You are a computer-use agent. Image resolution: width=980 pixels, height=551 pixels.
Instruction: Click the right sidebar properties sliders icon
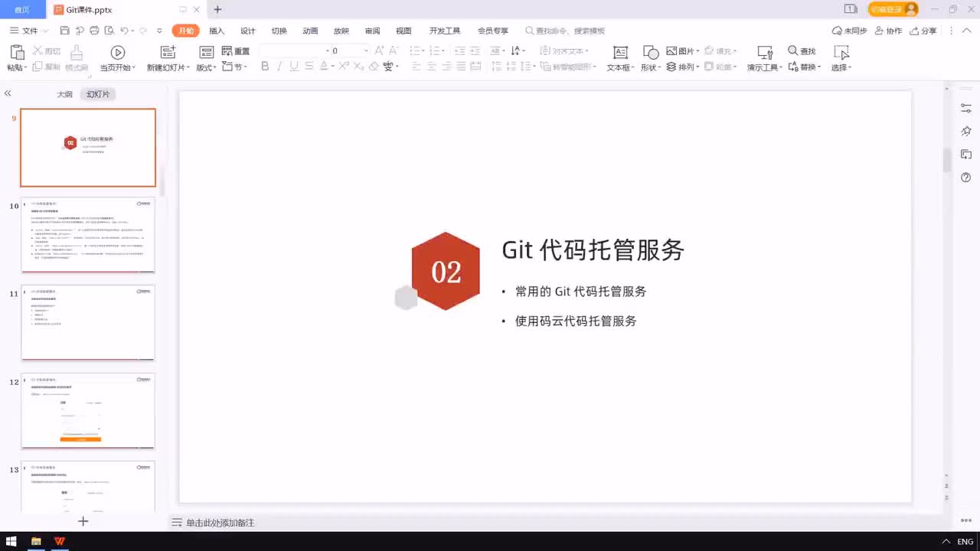pyautogui.click(x=966, y=109)
